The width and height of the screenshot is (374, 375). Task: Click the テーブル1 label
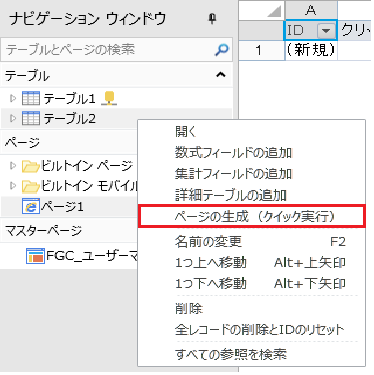70,99
